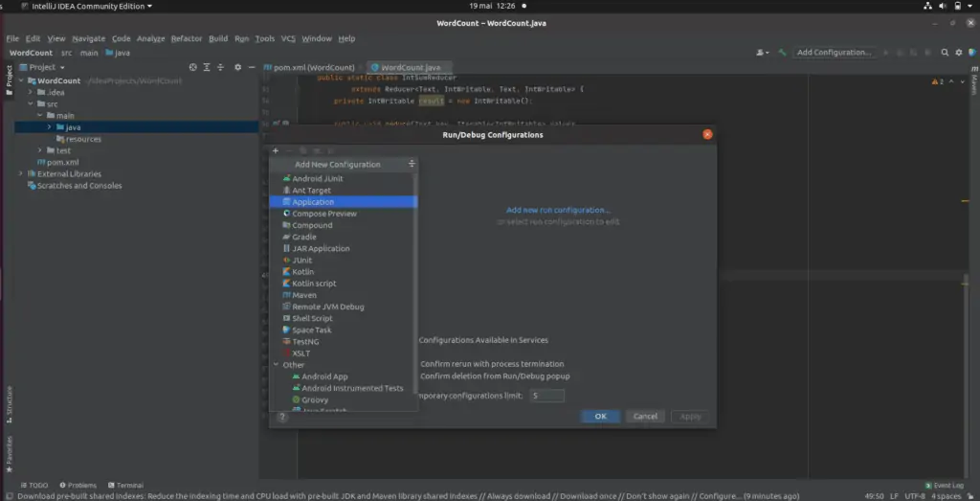
Task: Click the Add new run configuration link
Action: [x=558, y=210]
